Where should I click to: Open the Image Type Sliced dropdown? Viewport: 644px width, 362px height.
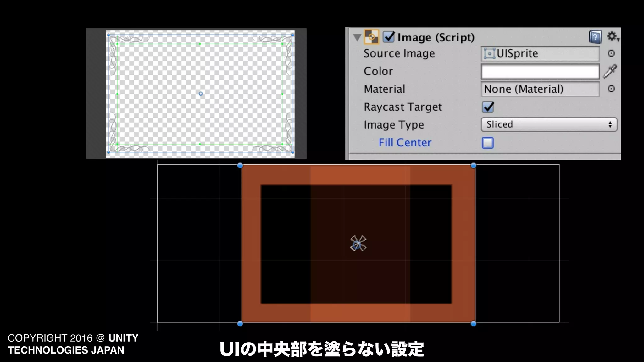coord(549,124)
